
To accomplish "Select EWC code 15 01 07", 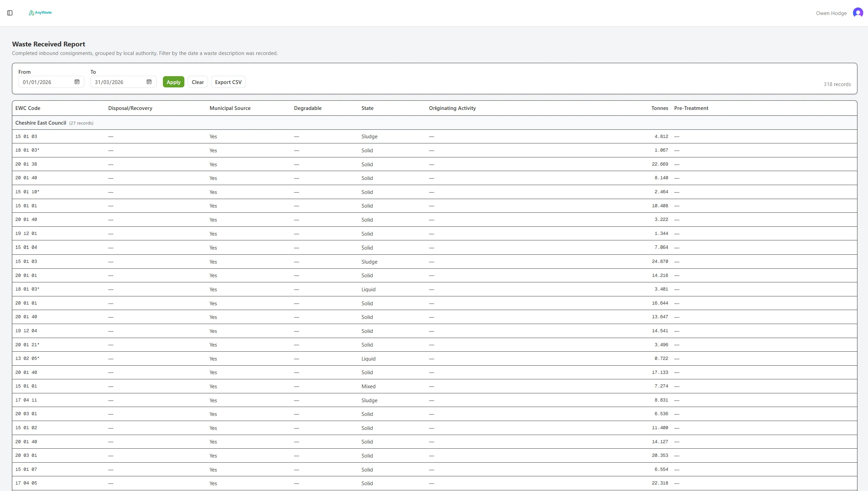I will pos(26,469).
